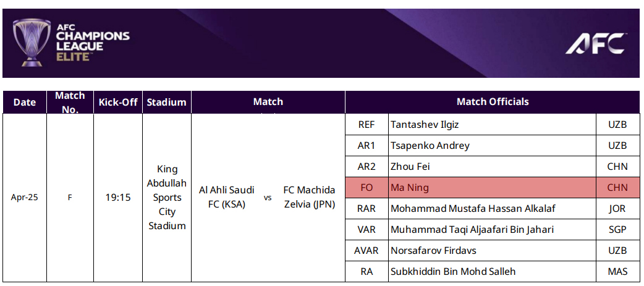The height and width of the screenshot is (286, 644).
Task: Click Al Ahli Saudi FC (KSA) team name
Action: click(227, 197)
